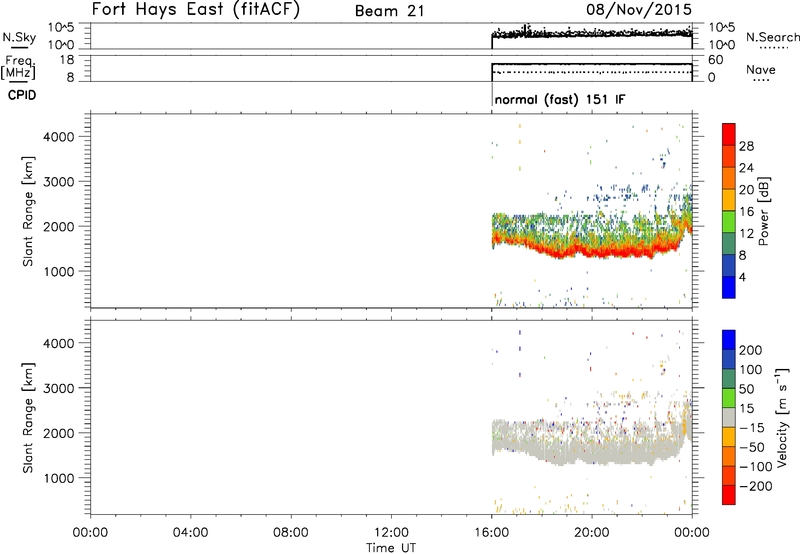
Task: Click the 'Slant Range [km]' label of velocity panel
Action: [28, 418]
